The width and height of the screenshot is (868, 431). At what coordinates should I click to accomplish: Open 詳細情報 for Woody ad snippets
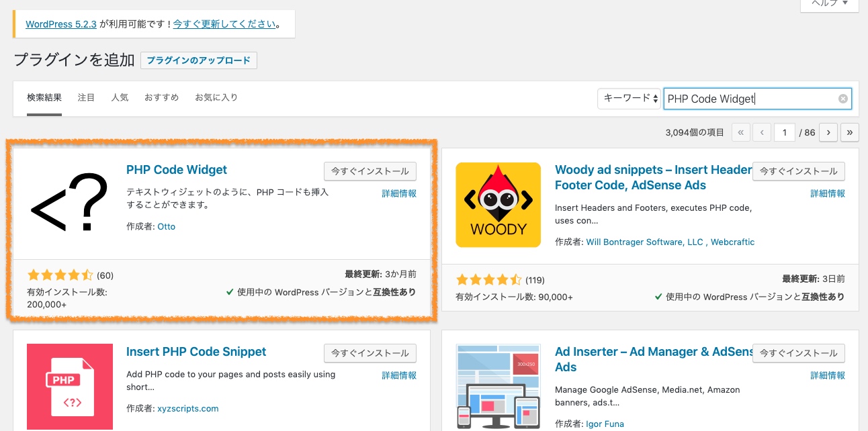point(828,193)
